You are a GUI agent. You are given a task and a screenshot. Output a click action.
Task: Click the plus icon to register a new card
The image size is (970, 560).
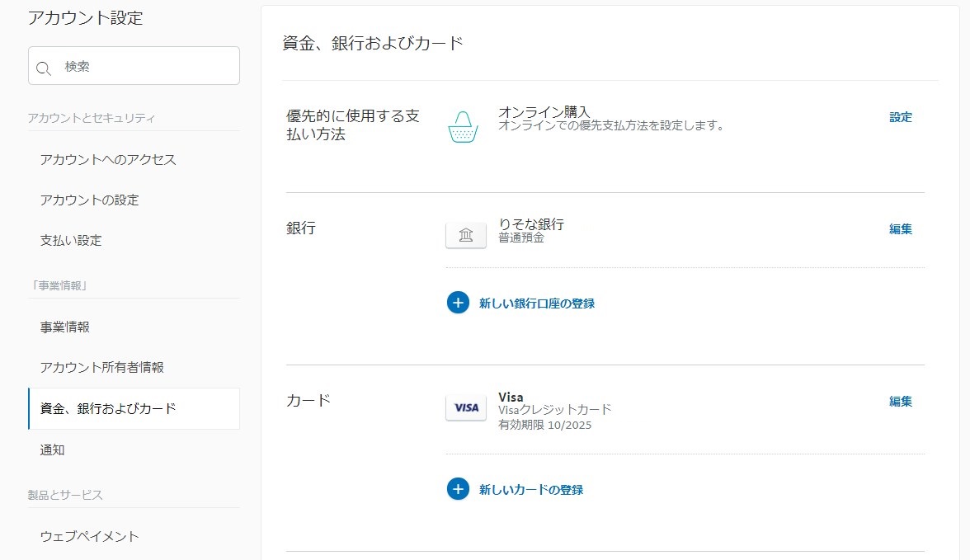click(x=457, y=488)
